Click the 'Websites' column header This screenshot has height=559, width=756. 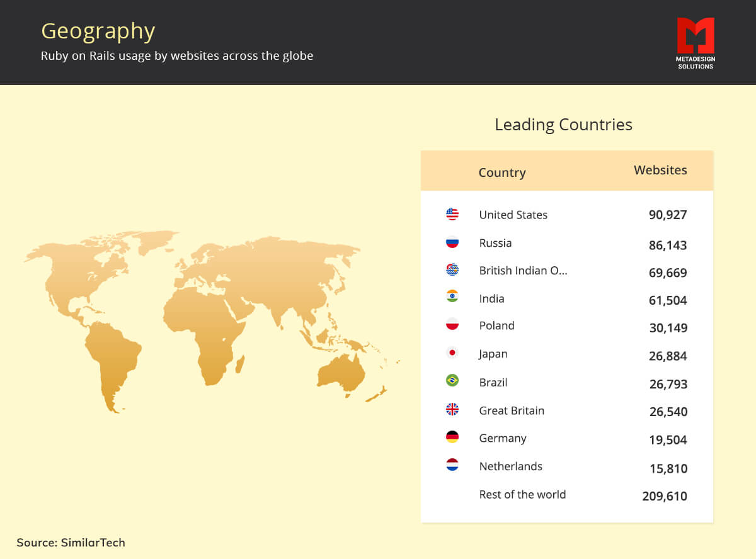(660, 170)
